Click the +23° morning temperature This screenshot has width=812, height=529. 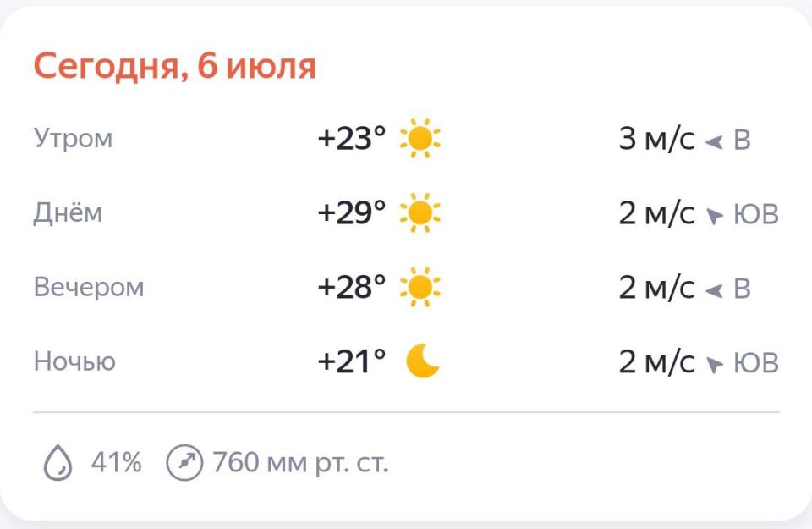click(351, 139)
